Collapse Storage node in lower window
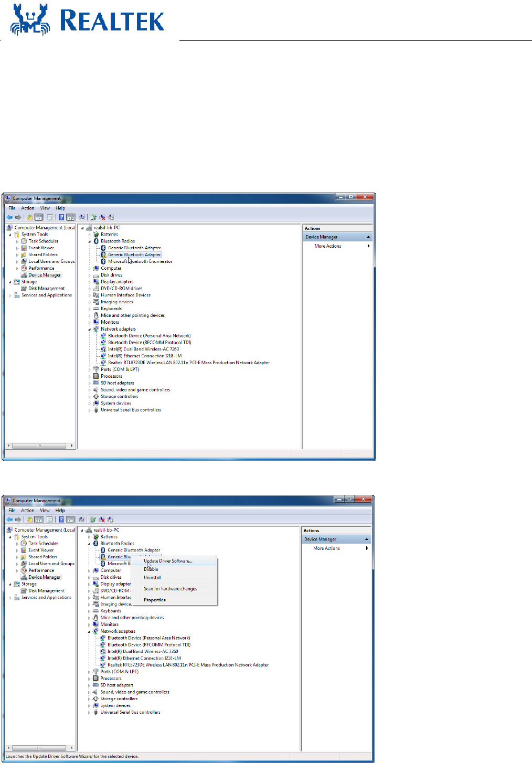 coord(10,584)
